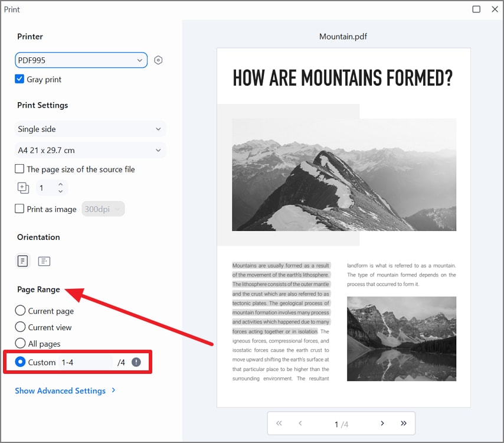504x443 pixels.
Task: Open printer properties hexagon icon
Action: coord(158,60)
